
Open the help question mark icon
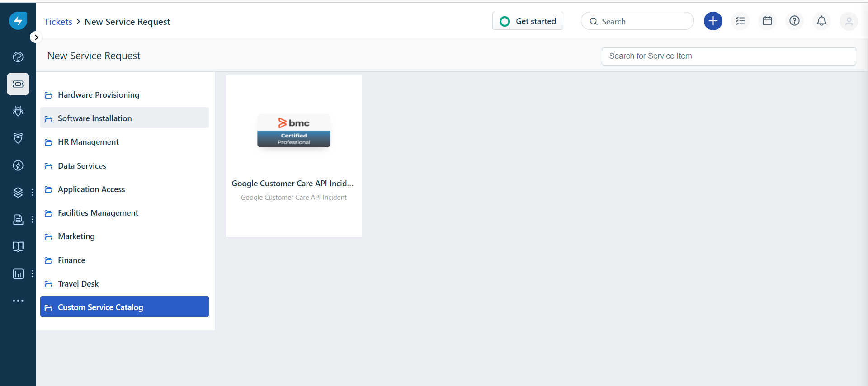pos(794,21)
